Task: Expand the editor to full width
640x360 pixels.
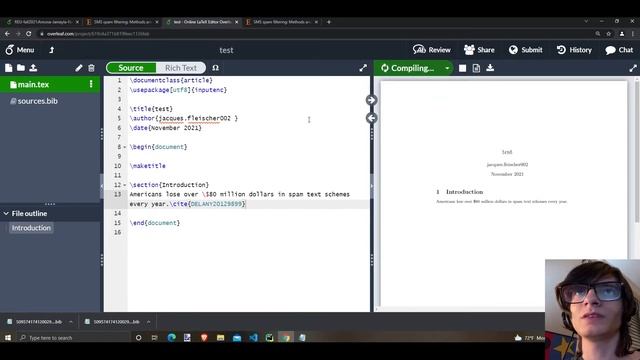Action: [363, 68]
